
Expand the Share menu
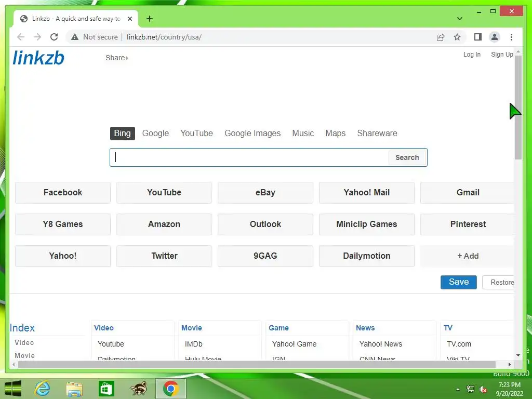tap(117, 58)
